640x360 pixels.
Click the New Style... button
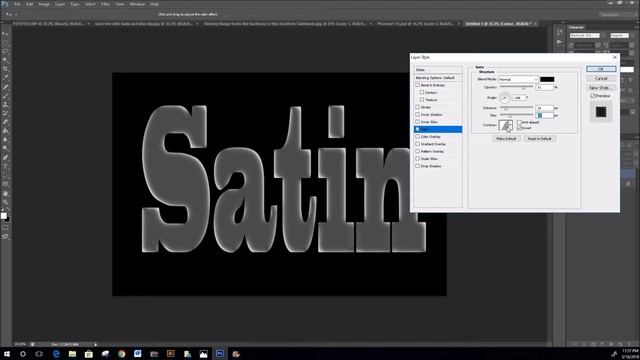click(x=601, y=88)
